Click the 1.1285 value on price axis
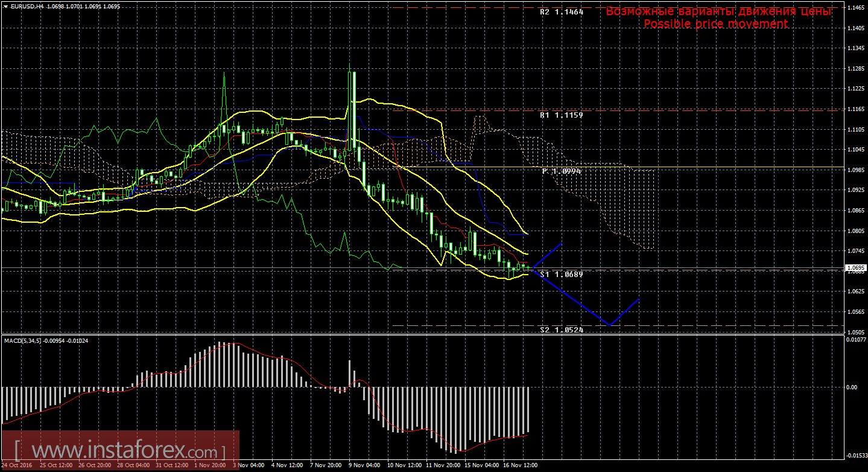 pos(855,68)
